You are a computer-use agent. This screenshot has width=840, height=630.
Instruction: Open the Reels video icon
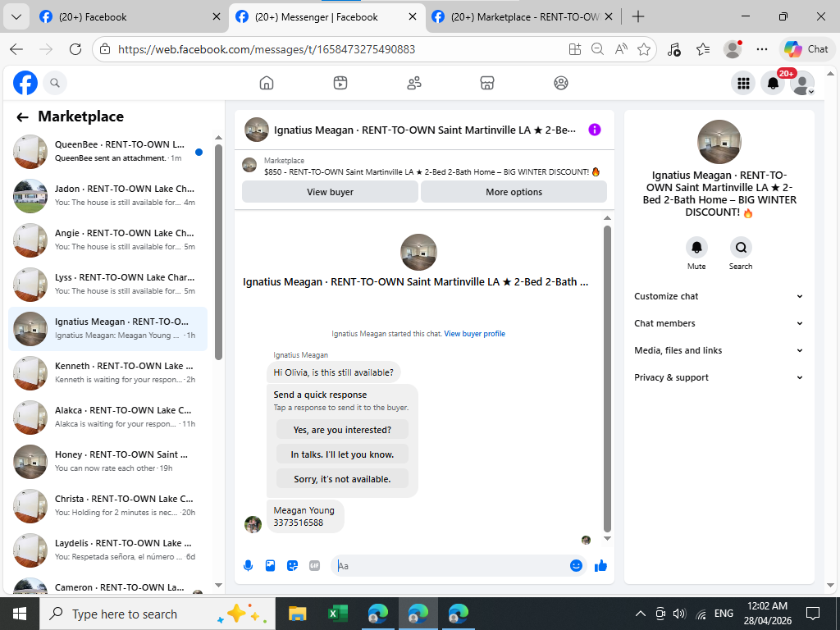coord(340,83)
